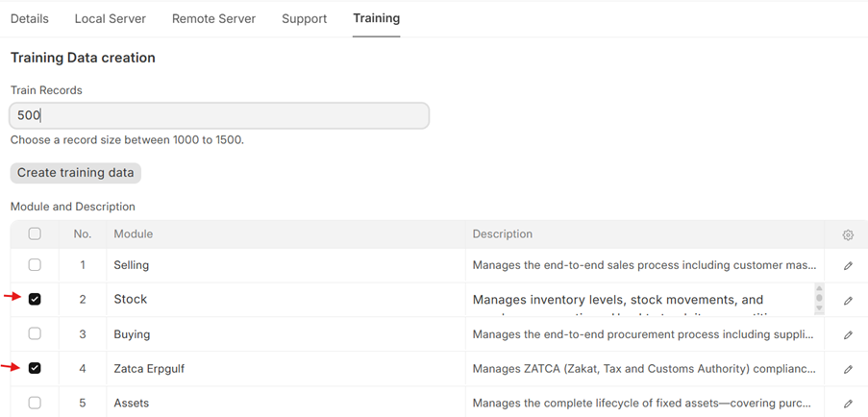Switch to the Details tab
This screenshot has height=417, width=868.
30,18
